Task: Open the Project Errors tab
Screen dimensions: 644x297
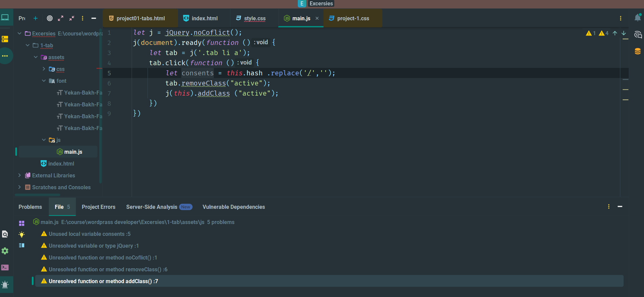Action: (98, 207)
